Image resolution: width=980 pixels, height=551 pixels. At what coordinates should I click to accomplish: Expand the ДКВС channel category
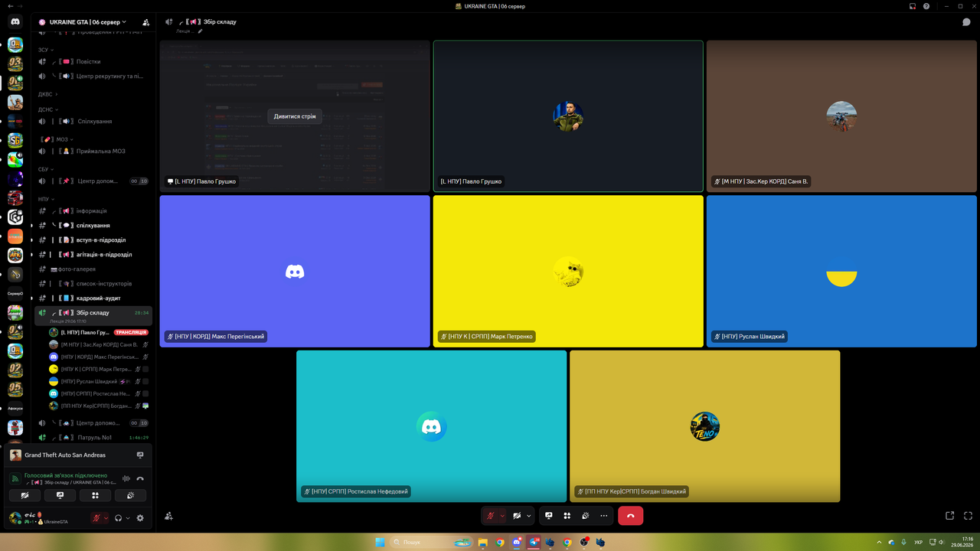click(x=47, y=94)
